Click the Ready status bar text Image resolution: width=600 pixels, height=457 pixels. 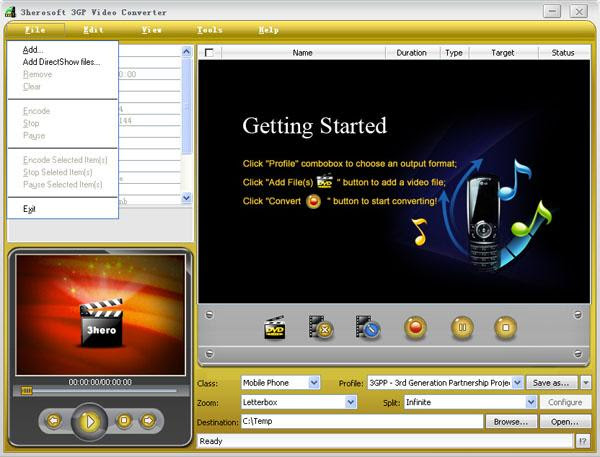[x=211, y=441]
